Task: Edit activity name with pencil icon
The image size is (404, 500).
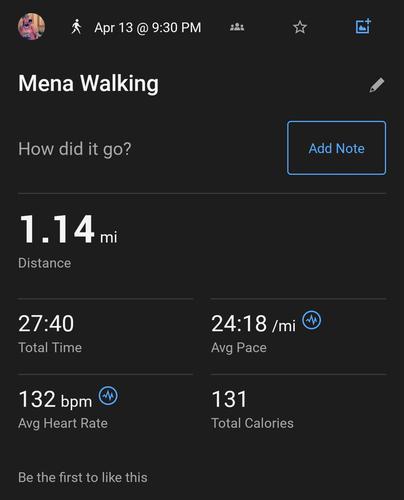Action: (x=377, y=85)
